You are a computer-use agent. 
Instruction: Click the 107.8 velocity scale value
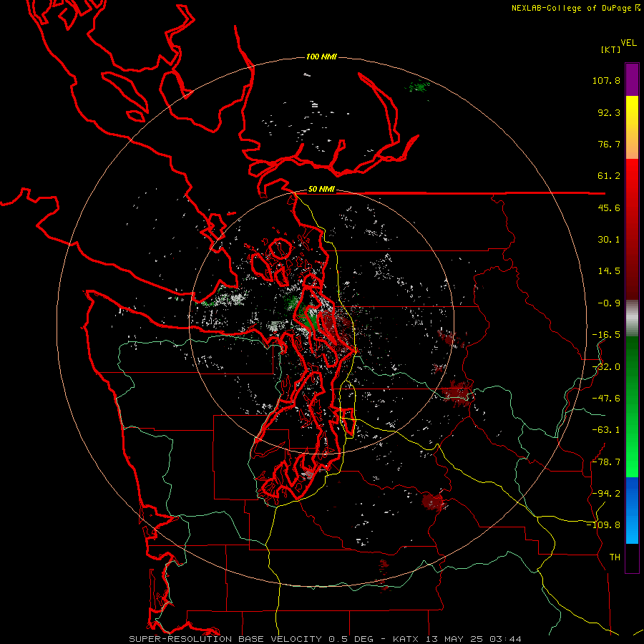(x=606, y=80)
